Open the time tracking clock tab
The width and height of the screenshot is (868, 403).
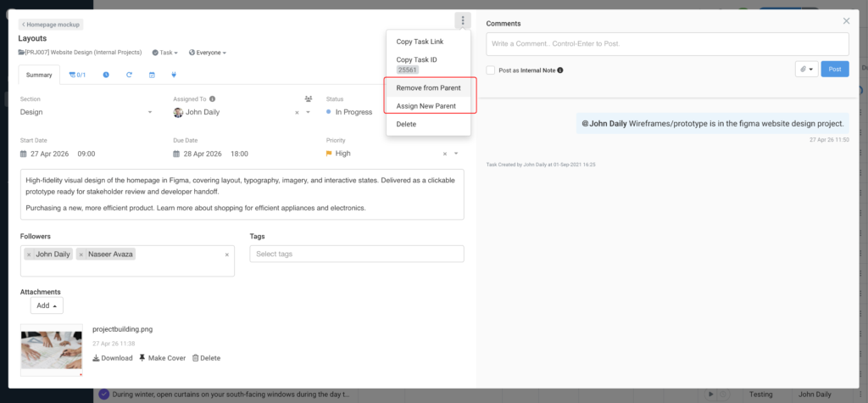pyautogui.click(x=106, y=75)
